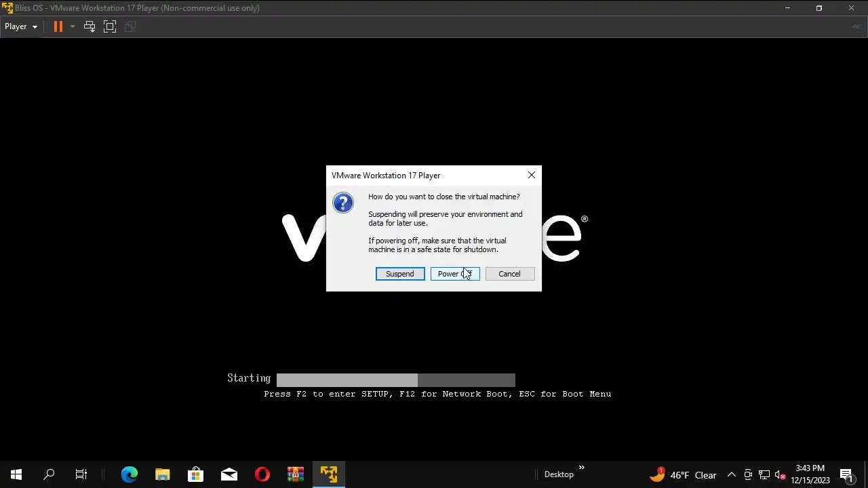The width and height of the screenshot is (868, 488).
Task: Open Mail app from taskbar
Action: (x=229, y=474)
